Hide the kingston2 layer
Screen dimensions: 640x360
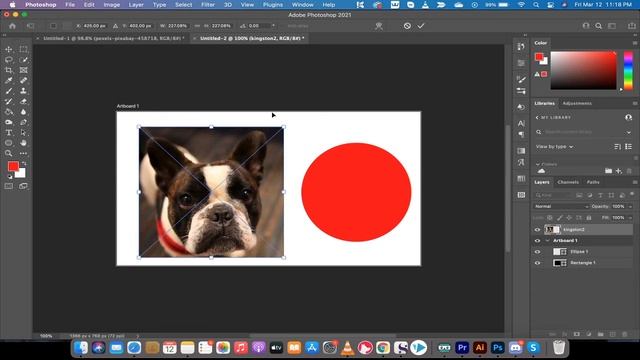click(x=538, y=230)
